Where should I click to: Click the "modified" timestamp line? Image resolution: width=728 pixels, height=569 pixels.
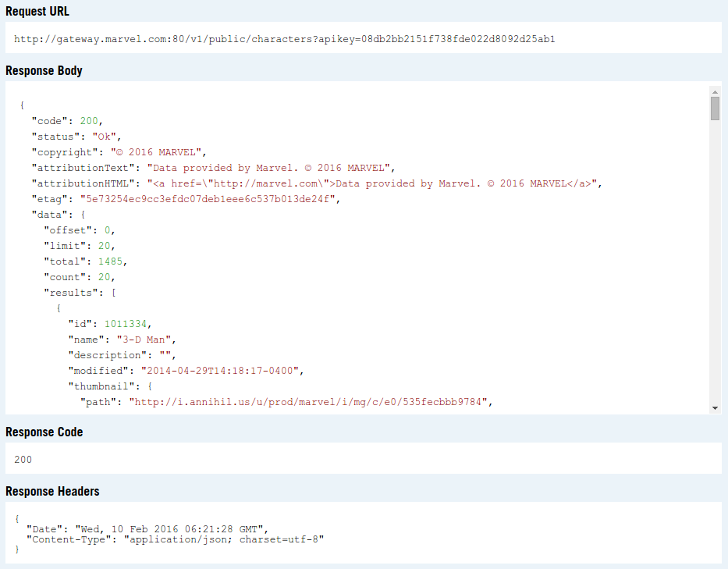tap(186, 371)
